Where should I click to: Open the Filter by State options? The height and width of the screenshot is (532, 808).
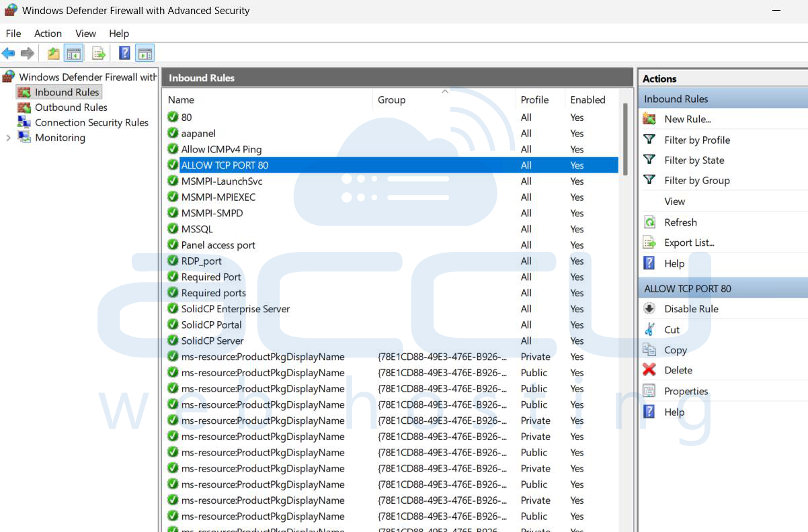pos(694,160)
